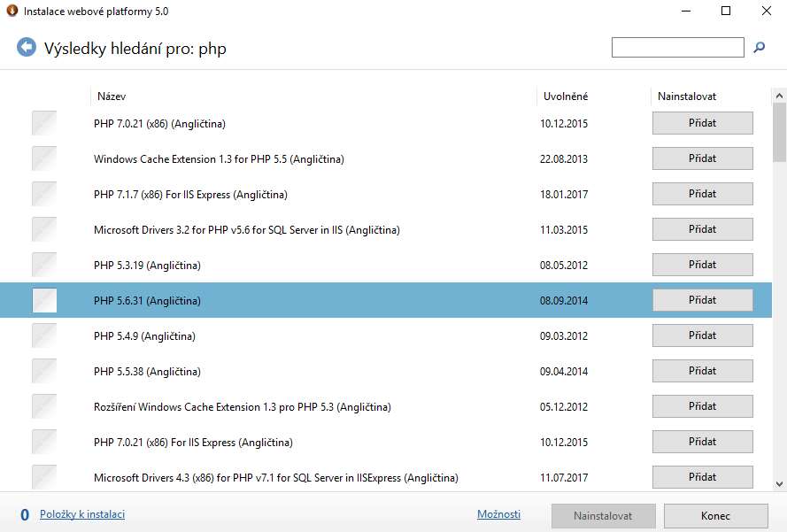
Task: Click Přidat for Rozšíření Windows Cache Extension PHP 5.3
Action: tap(703, 406)
